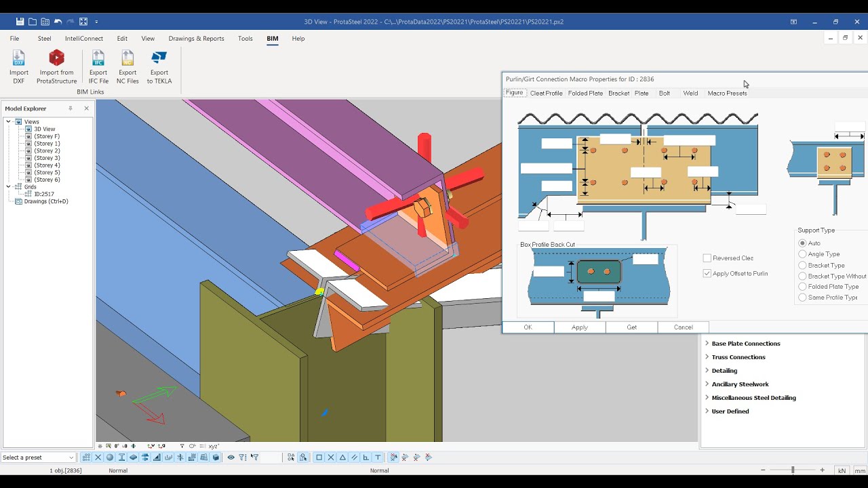
Task: Collapse the Grids tree node
Action: click(x=9, y=187)
